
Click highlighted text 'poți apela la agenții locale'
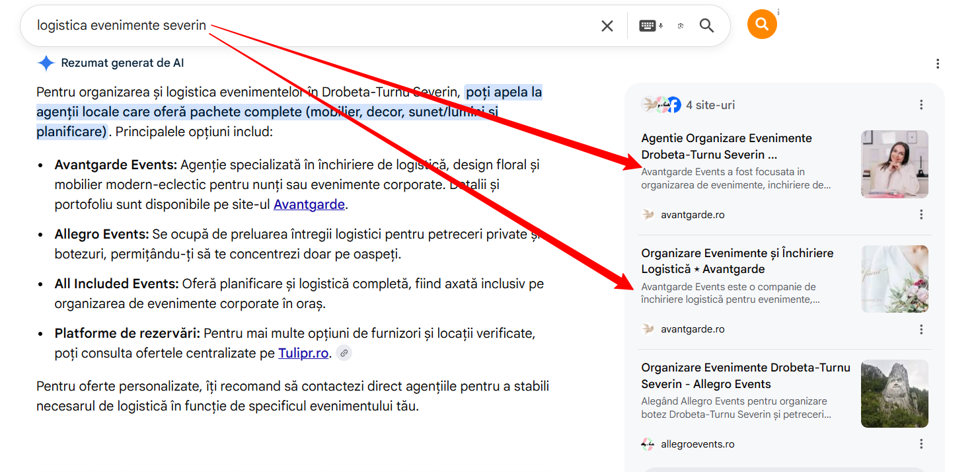pos(289,102)
